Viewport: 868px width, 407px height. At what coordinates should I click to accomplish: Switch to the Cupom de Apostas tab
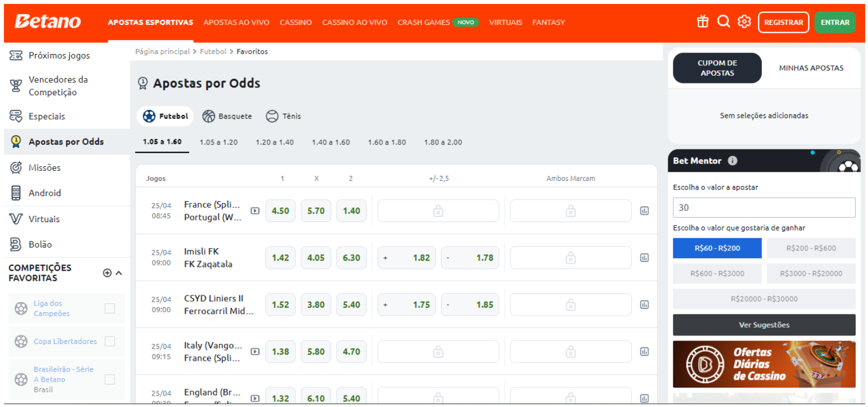click(717, 68)
